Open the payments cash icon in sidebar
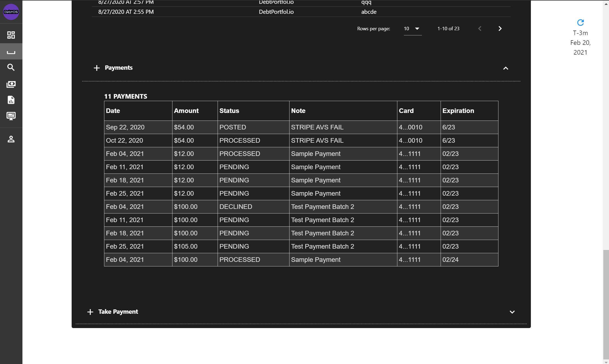Image resolution: width=609 pixels, height=364 pixels. coord(11,84)
